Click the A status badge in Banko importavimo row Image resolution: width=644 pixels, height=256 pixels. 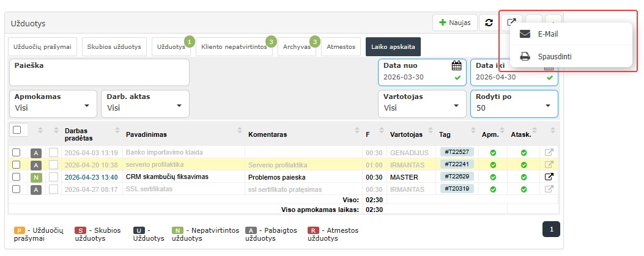tap(36, 153)
